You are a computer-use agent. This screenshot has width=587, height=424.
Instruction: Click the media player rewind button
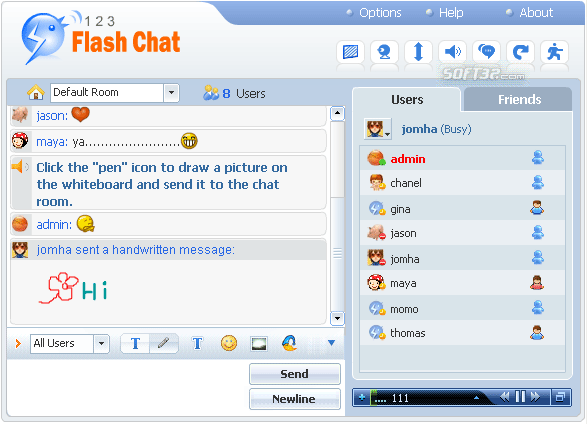(x=504, y=397)
